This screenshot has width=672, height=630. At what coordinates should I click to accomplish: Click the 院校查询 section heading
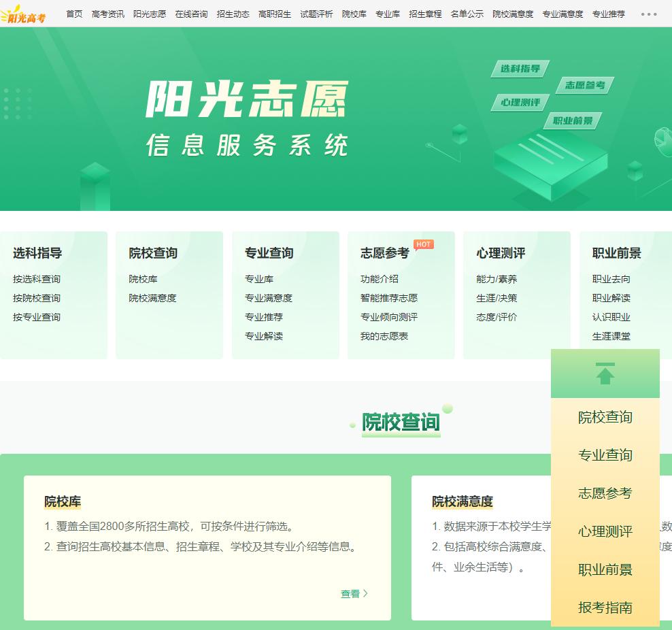(x=401, y=422)
